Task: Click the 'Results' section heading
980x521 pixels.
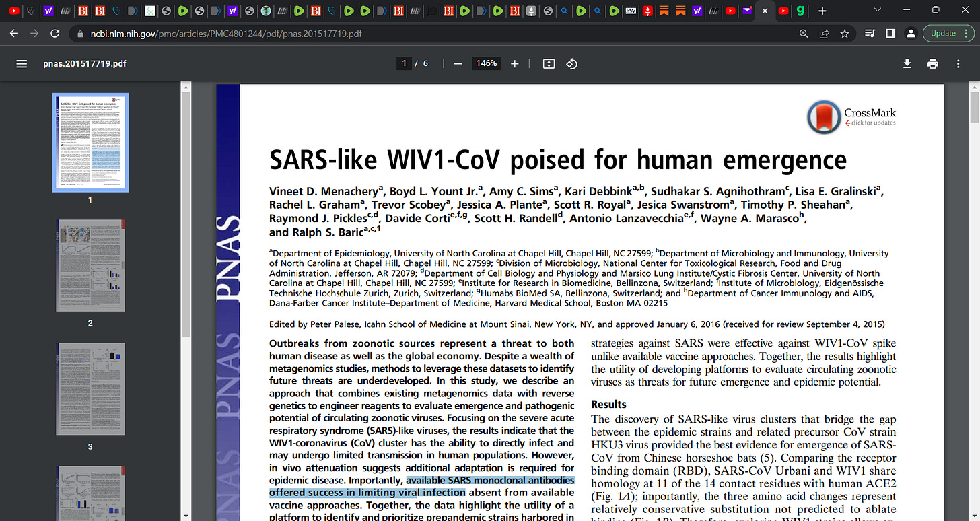Action: 608,404
